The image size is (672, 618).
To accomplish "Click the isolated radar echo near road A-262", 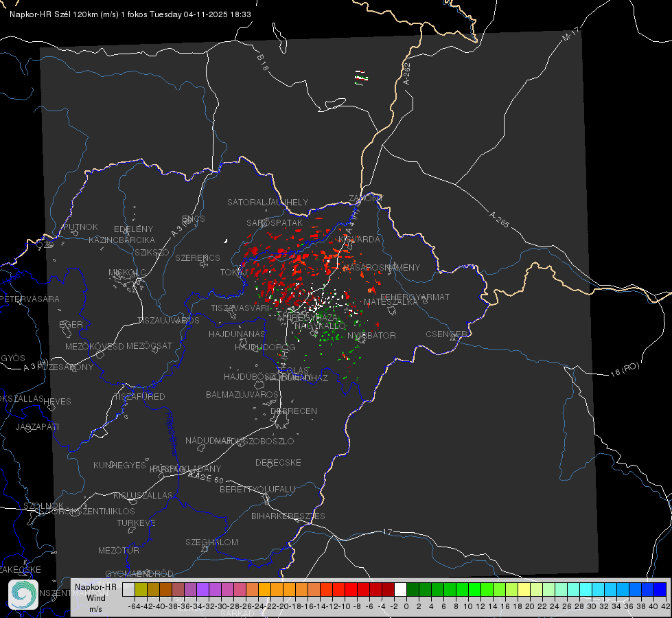I will (361, 78).
